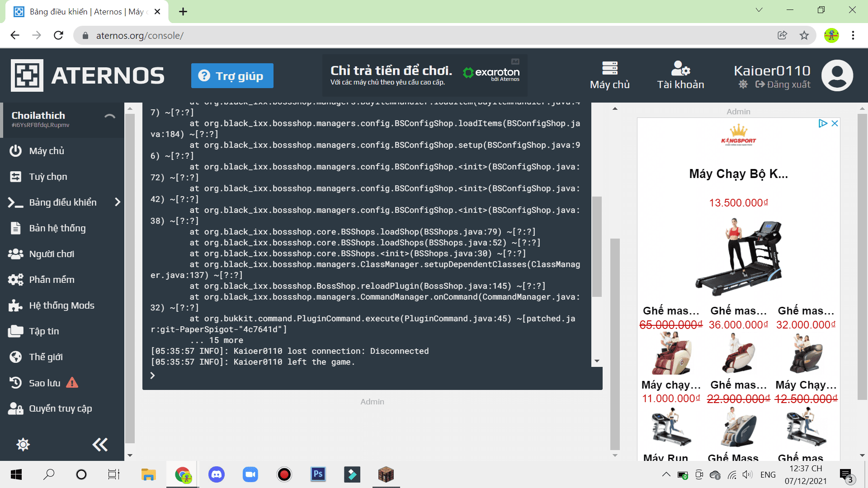Click the console command input field
This screenshot has width=868, height=488.
coord(371,375)
